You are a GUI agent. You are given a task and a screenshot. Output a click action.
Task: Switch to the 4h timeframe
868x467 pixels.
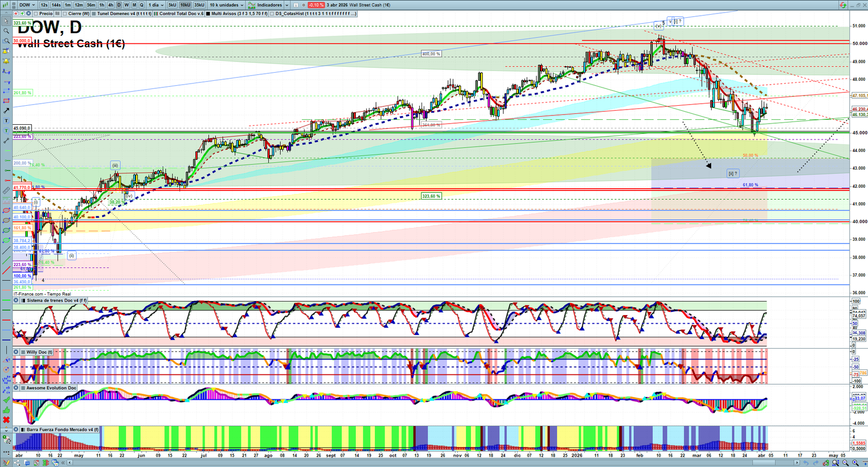pyautogui.click(x=111, y=5)
